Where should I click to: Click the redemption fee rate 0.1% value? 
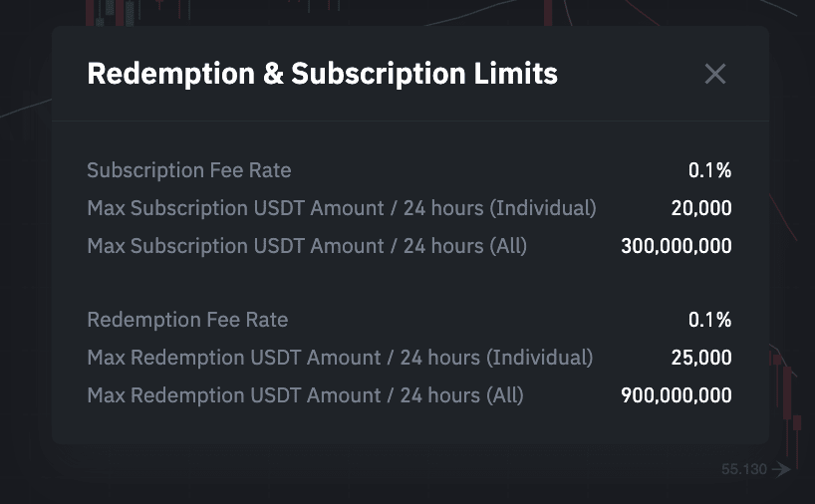pos(709,320)
